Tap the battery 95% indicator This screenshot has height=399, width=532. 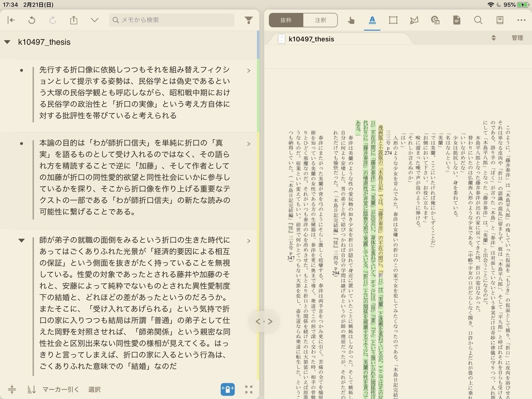[x=516, y=4]
